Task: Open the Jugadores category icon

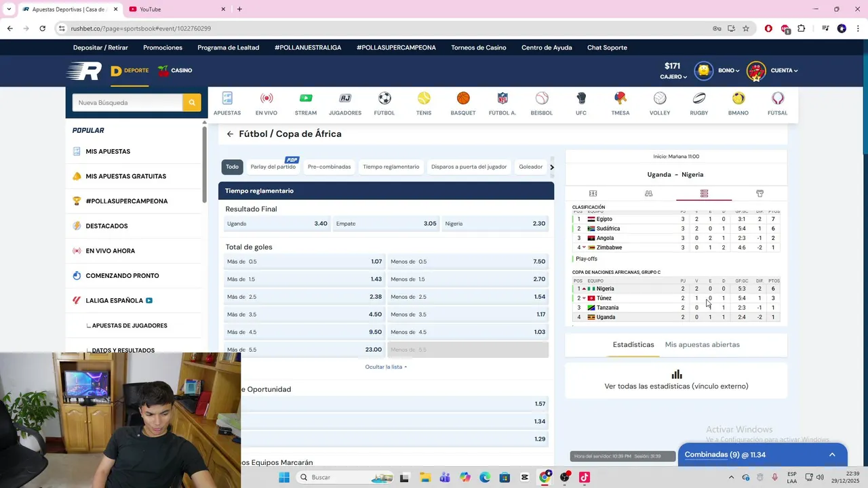Action: coord(344,98)
